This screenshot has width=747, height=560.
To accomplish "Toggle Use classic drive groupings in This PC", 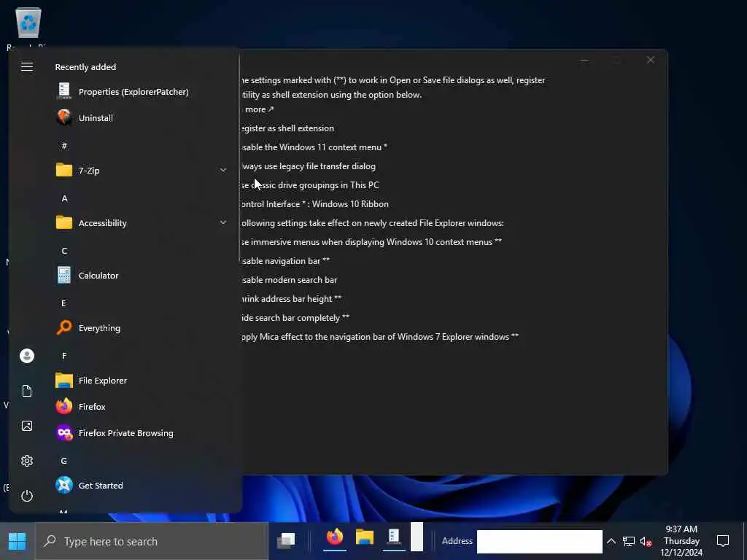I will click(310, 184).
